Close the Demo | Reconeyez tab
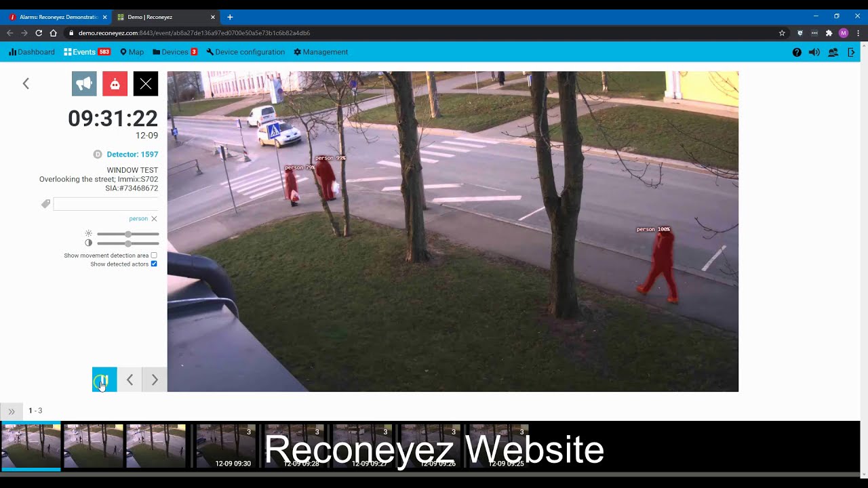The height and width of the screenshot is (488, 868). pyautogui.click(x=213, y=17)
